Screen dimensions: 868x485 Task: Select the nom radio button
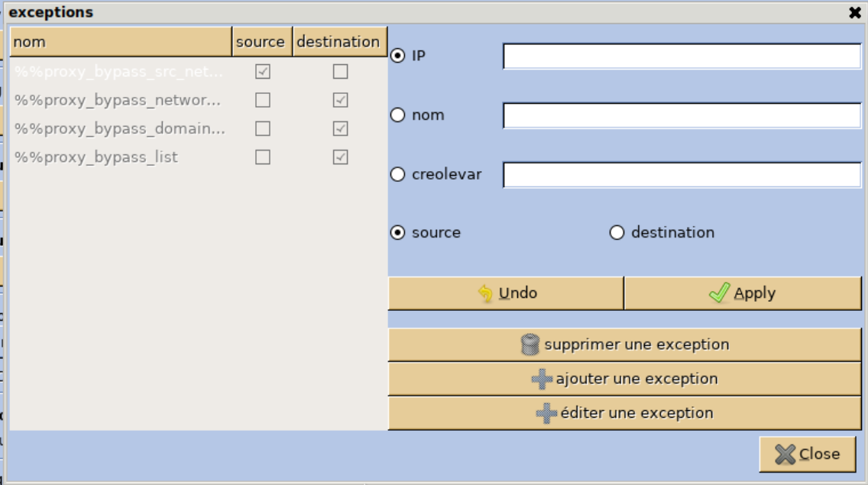coord(398,115)
